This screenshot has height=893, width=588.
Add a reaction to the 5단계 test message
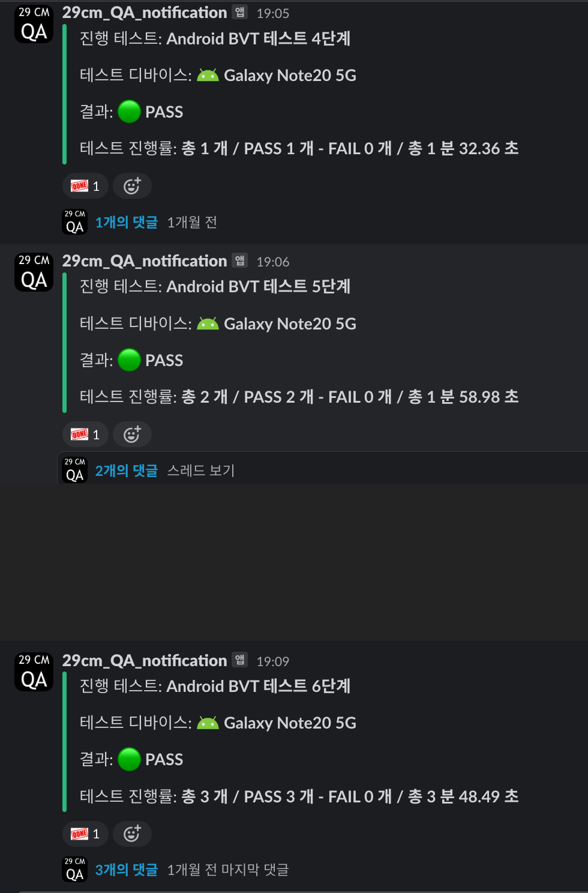click(x=132, y=434)
